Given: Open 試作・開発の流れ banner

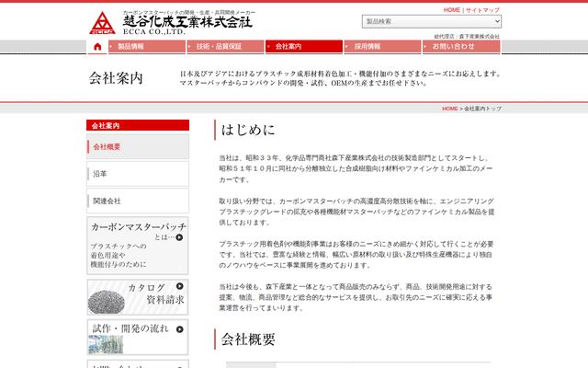Looking at the screenshot, I should tap(138, 338).
